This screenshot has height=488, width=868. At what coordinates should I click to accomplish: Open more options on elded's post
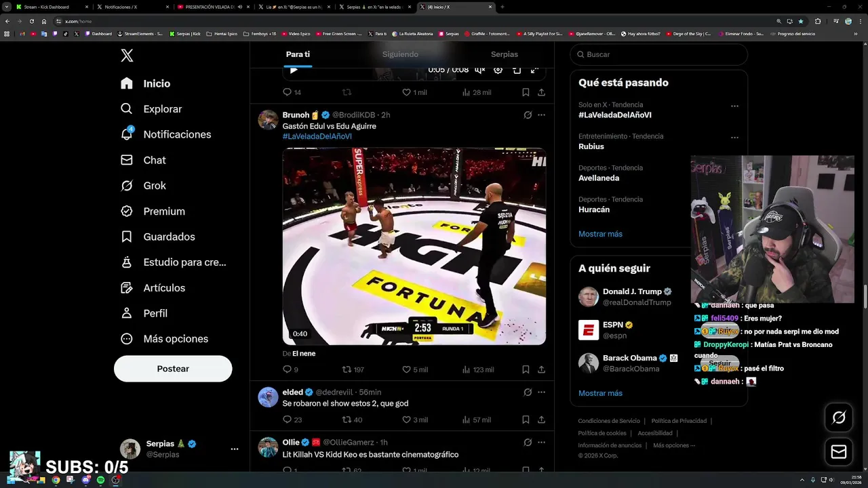coord(541,392)
